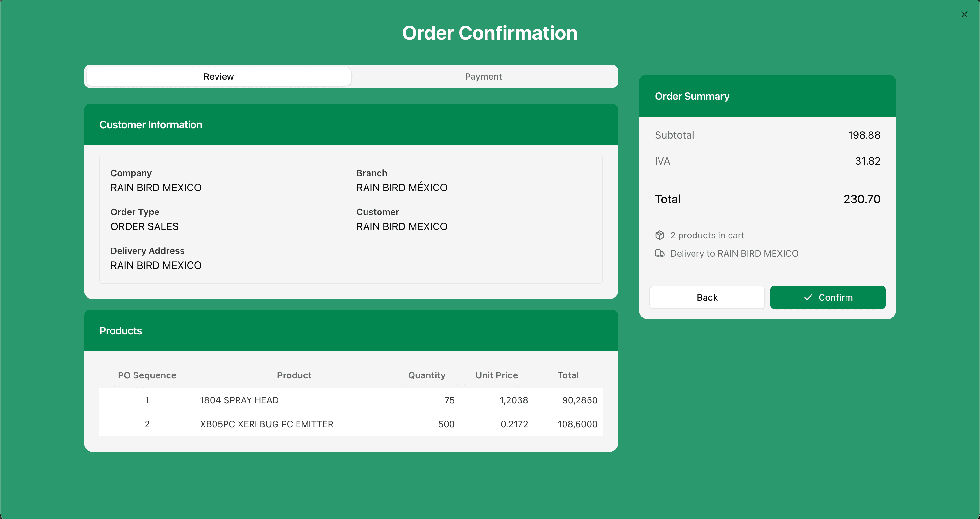Click the Customer Information section header
The image size is (980, 519).
351,125
